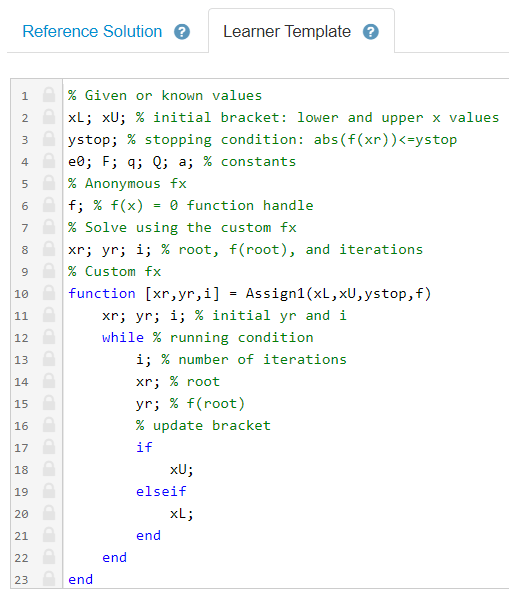Toggle the lock icon on line 5
Image resolution: width=509 pixels, height=595 pixels.
click(49, 183)
